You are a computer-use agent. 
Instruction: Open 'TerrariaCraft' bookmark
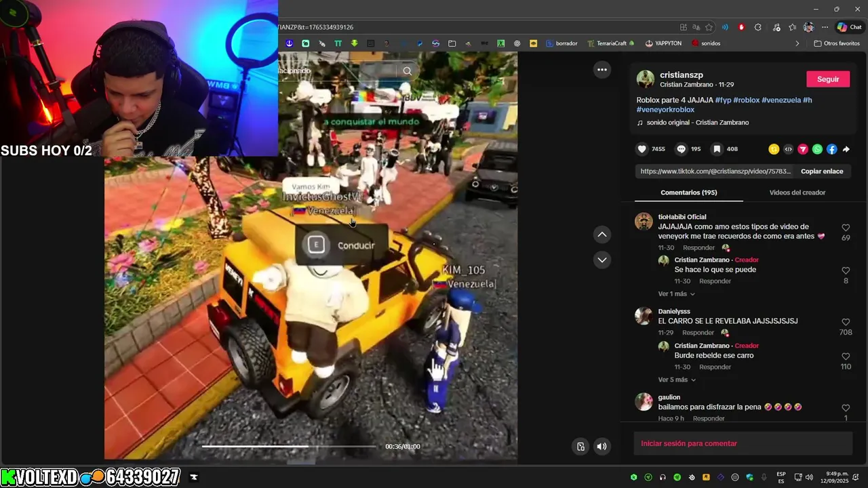611,43
